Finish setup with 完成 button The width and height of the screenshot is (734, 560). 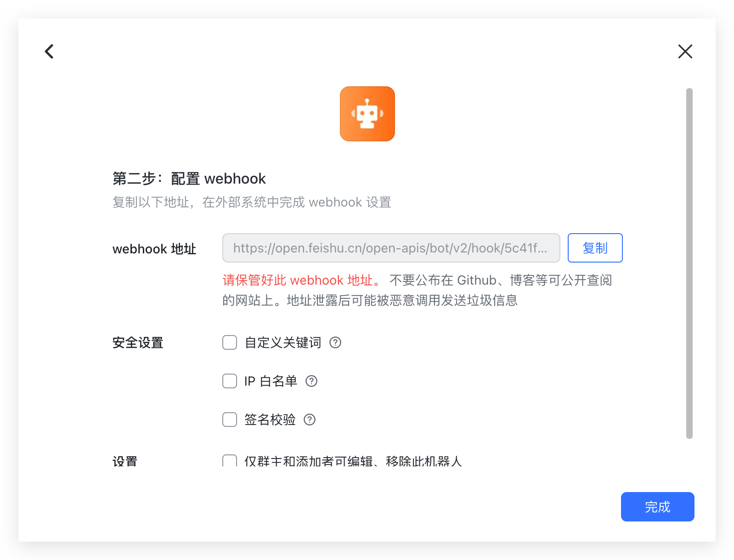coord(657,507)
